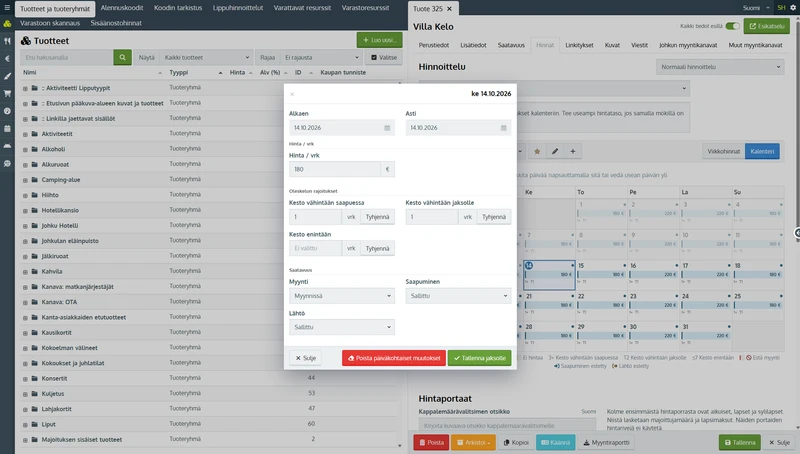Click the Etsi hakusanalla search field
Image resolution: width=800 pixels, height=454 pixels.
(67, 57)
